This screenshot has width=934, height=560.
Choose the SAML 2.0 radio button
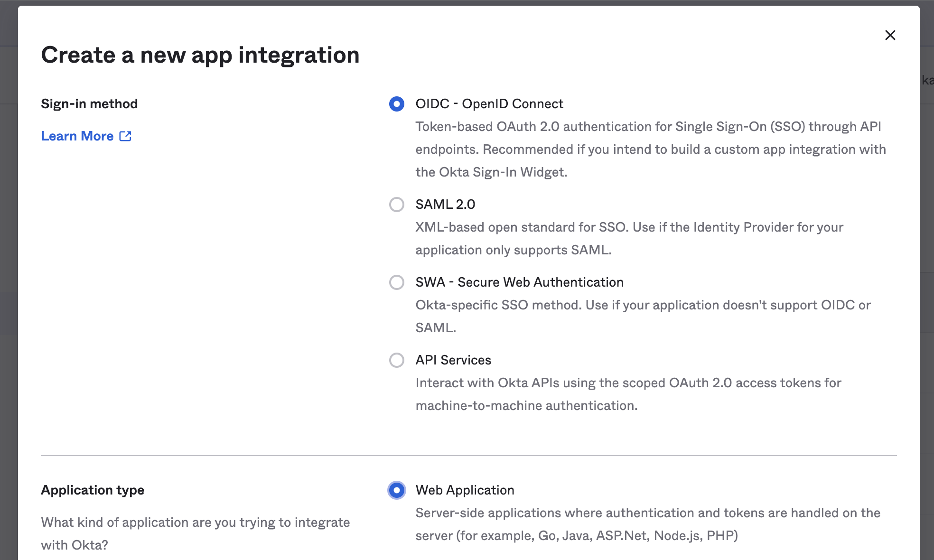(396, 205)
